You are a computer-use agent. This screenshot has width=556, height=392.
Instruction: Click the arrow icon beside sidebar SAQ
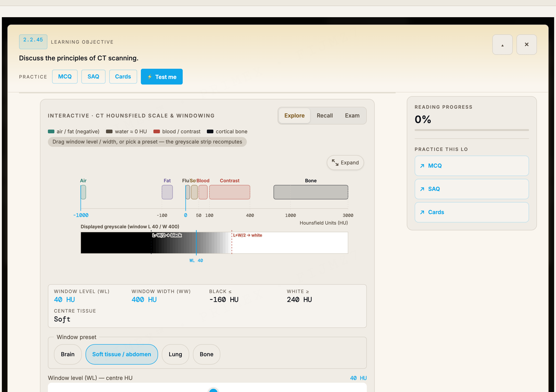pyautogui.click(x=422, y=189)
